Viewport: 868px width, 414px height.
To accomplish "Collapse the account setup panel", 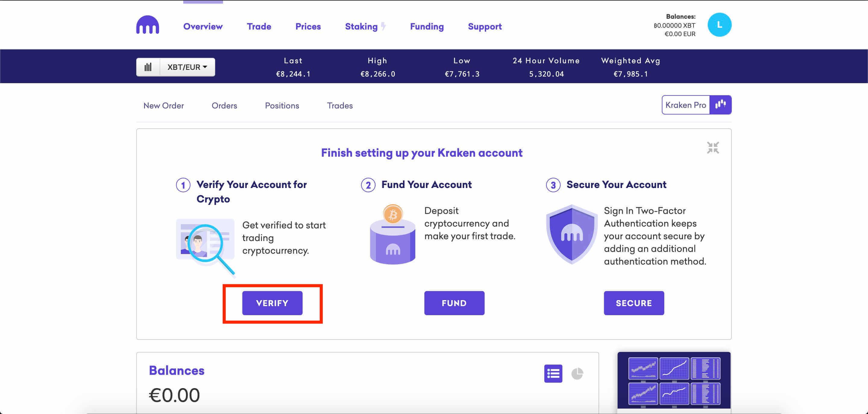I will coord(713,148).
